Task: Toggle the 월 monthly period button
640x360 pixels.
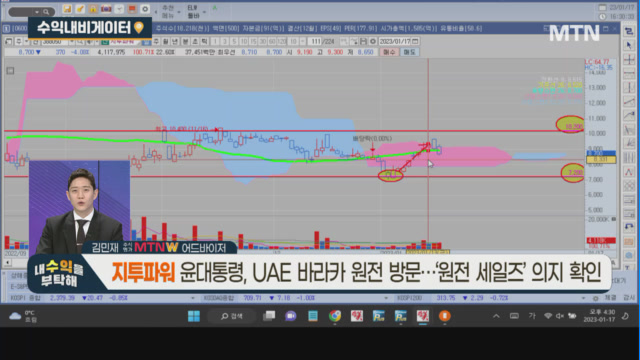Action: click(x=166, y=41)
